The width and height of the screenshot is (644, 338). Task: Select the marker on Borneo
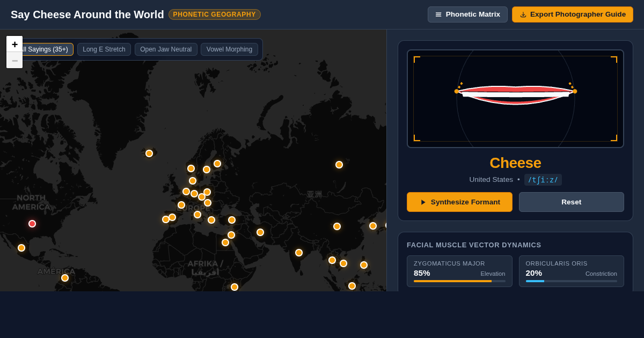352,286
